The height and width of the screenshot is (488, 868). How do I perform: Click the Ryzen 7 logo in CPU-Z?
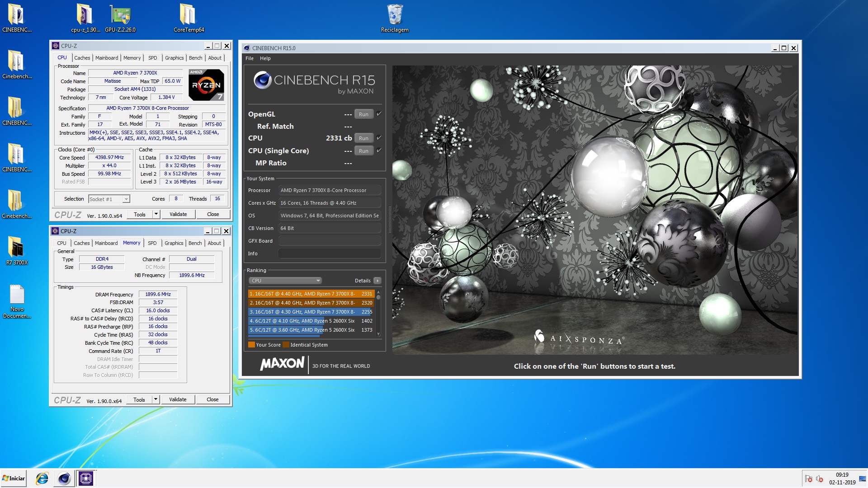point(206,85)
